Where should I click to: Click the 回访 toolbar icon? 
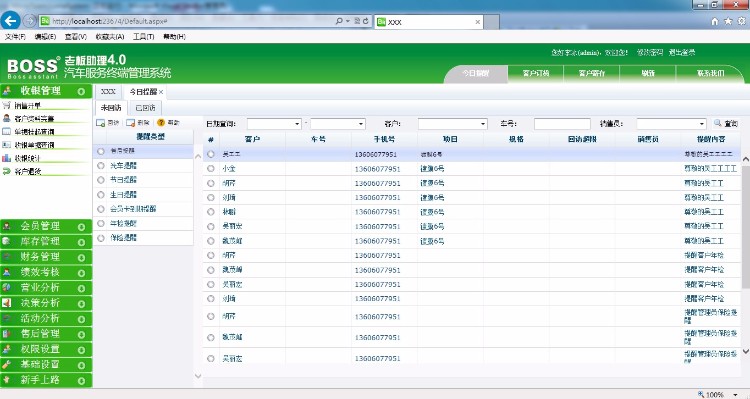100,123
